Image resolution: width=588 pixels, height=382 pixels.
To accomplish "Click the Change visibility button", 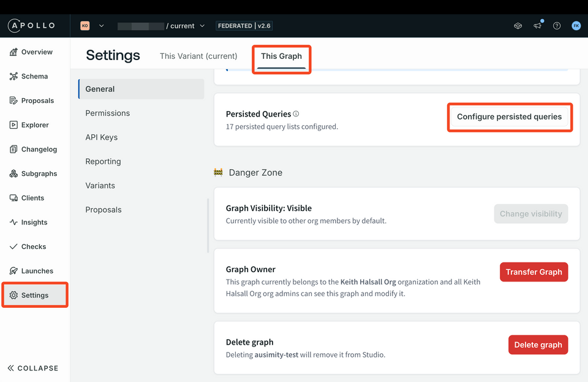I will click(531, 214).
